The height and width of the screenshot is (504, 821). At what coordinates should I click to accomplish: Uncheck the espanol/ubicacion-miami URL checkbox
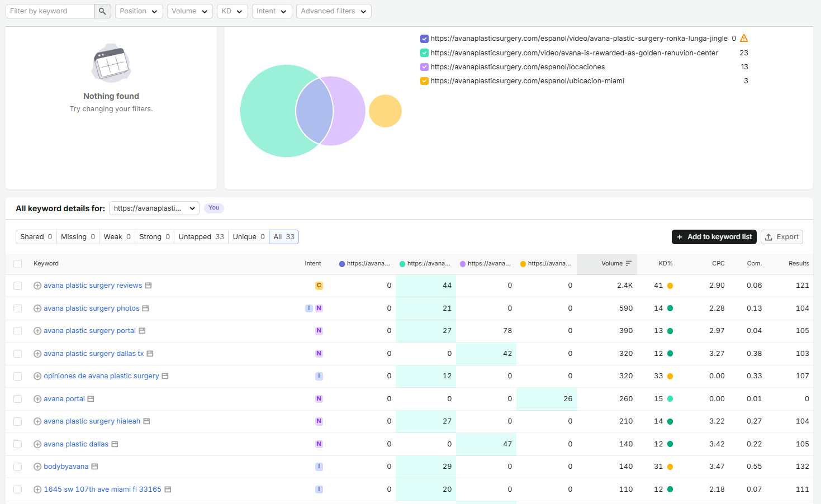pyautogui.click(x=424, y=81)
